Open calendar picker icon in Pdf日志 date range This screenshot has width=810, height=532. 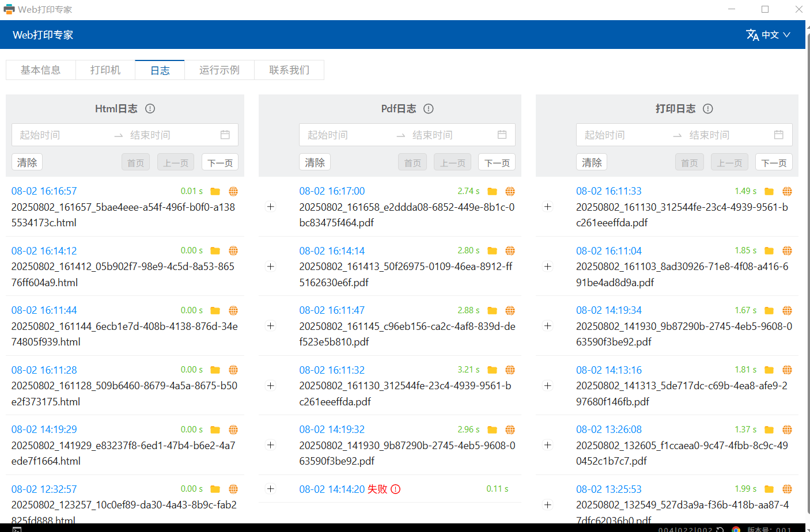pos(502,135)
